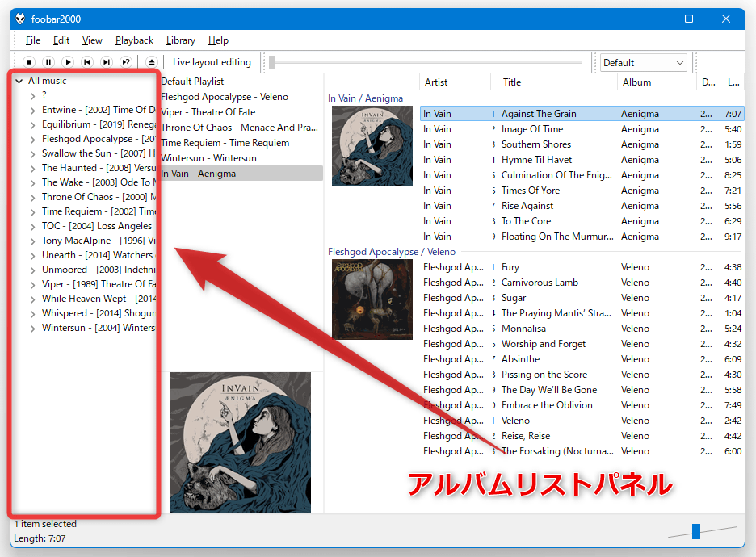The image size is (756, 557).
Task: Sort by the Artist column header
Action: point(456,82)
